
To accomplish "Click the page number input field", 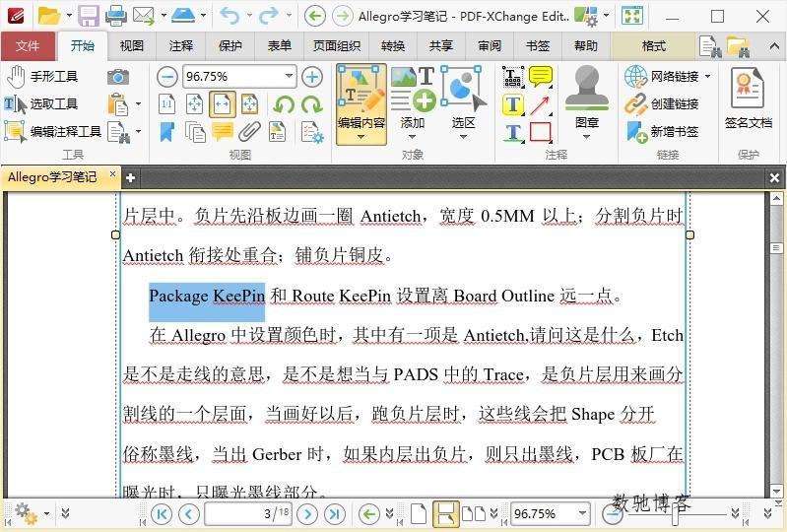I will 248,514.
